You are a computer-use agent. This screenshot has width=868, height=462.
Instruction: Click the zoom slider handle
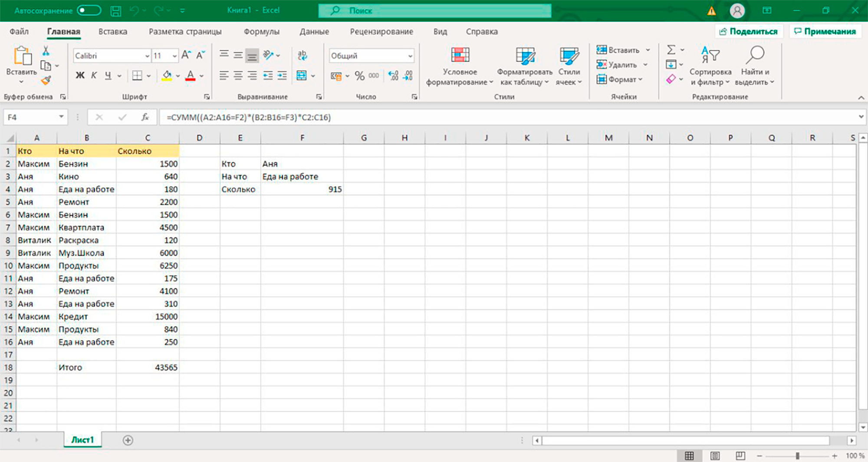[797, 455]
